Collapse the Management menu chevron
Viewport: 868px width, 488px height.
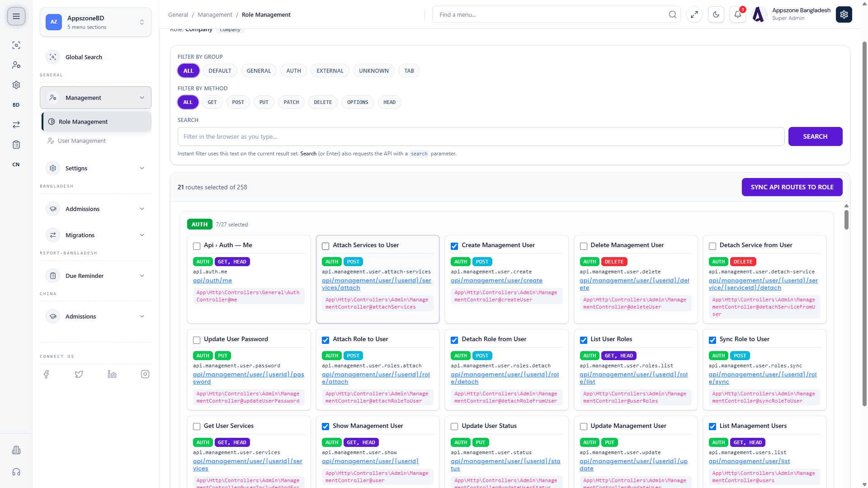point(142,98)
